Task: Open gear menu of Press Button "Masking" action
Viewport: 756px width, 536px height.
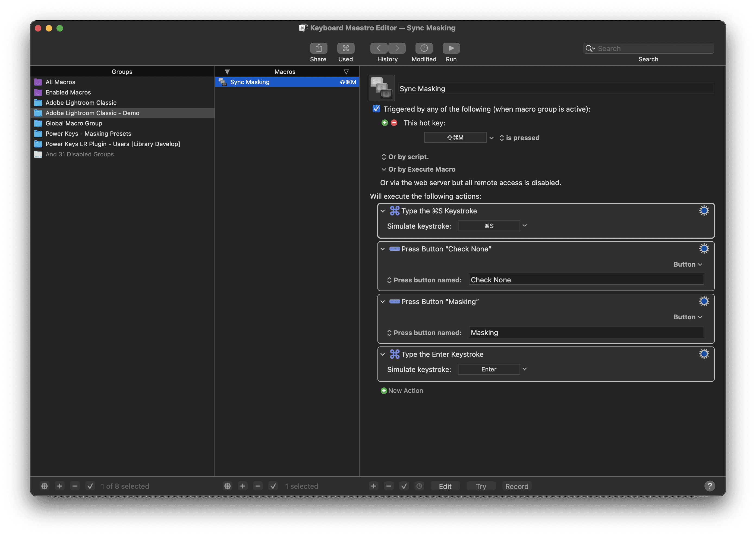Action: click(x=704, y=301)
